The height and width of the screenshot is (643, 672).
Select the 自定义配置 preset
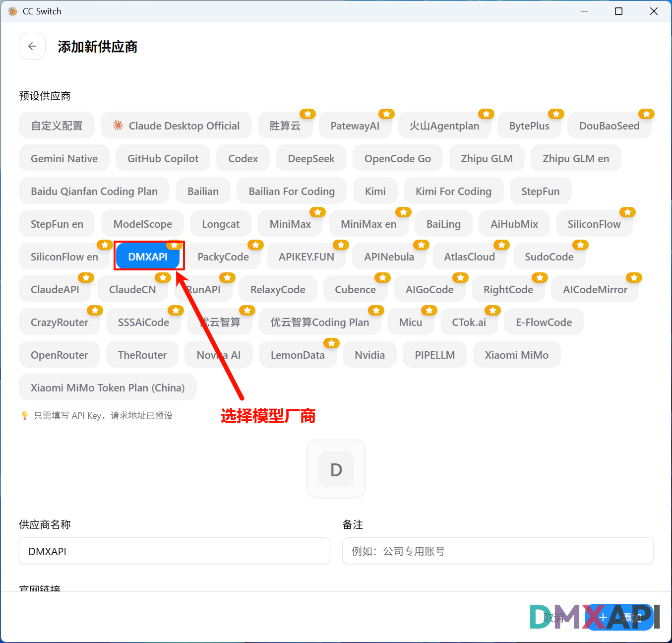[x=57, y=126]
